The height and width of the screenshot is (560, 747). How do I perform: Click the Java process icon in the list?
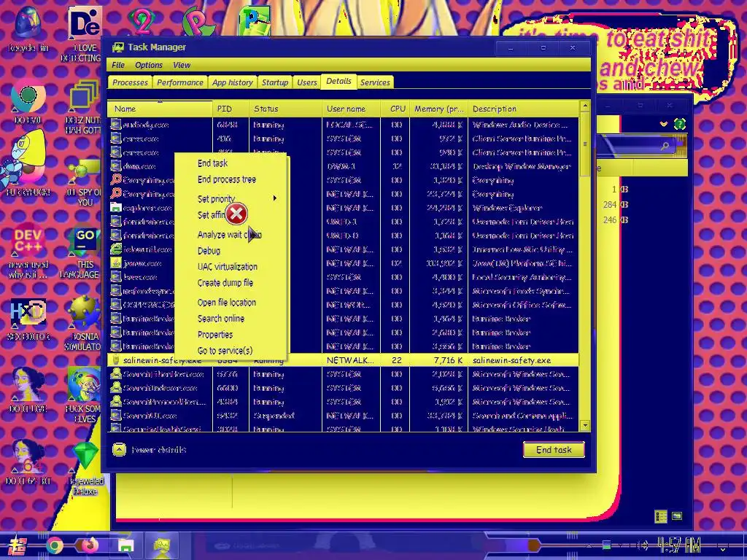tap(116, 262)
